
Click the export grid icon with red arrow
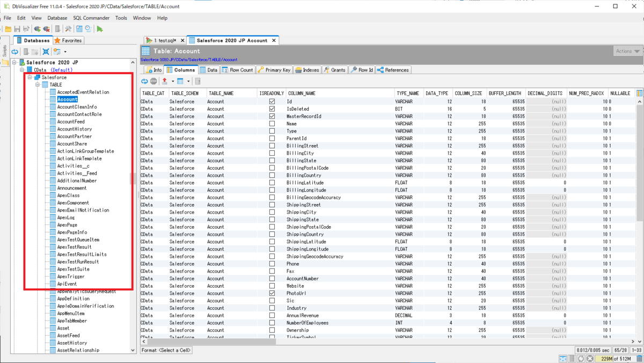[165, 81]
